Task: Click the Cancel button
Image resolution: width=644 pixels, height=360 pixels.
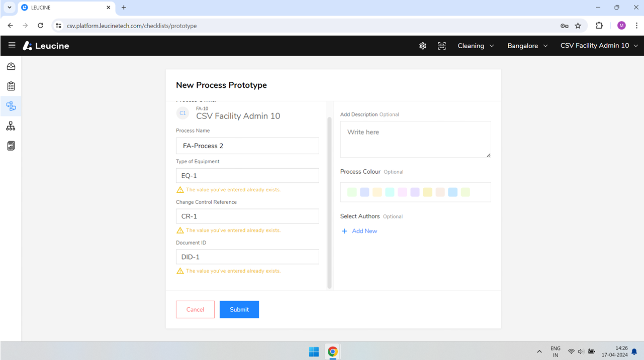Action: click(x=195, y=309)
